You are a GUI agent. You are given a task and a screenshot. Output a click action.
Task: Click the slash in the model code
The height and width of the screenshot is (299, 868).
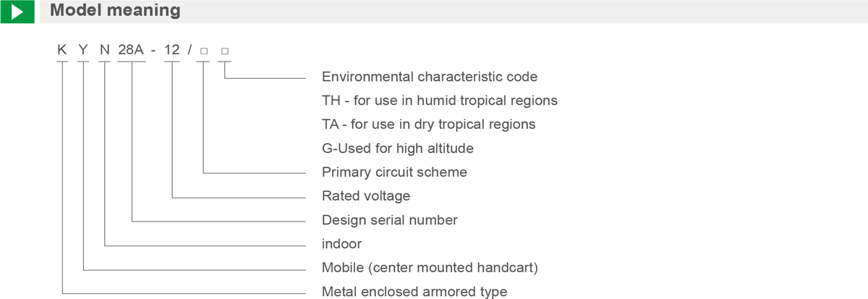(x=189, y=51)
